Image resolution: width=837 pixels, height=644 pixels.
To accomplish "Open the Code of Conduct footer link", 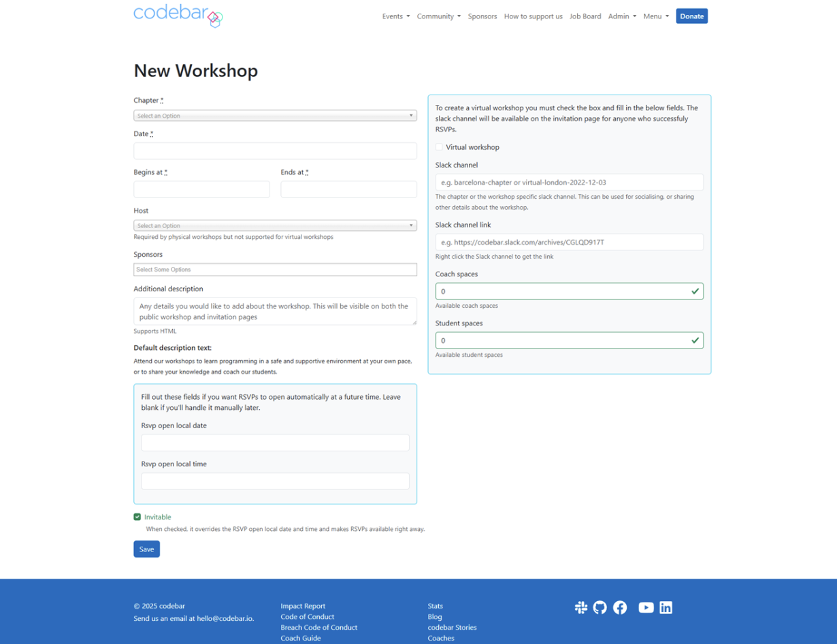I will (x=309, y=616).
